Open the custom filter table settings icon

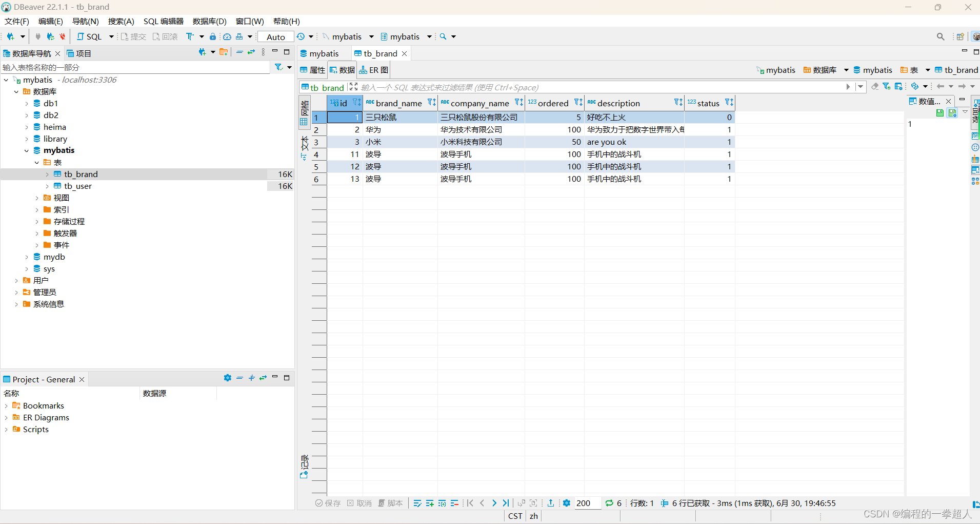(898, 86)
